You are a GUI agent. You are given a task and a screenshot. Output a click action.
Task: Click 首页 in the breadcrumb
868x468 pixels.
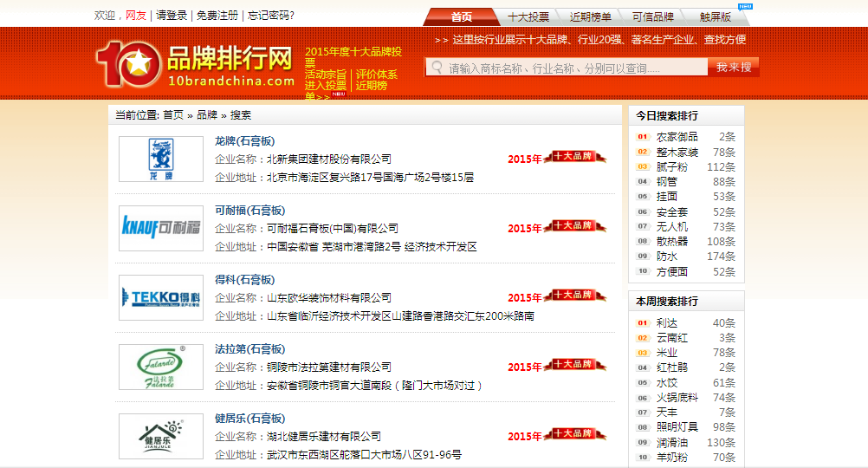(172, 115)
